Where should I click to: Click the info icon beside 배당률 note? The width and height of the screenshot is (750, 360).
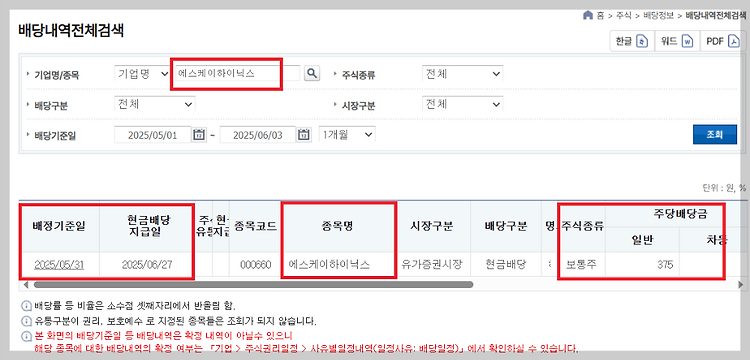pyautogui.click(x=27, y=305)
